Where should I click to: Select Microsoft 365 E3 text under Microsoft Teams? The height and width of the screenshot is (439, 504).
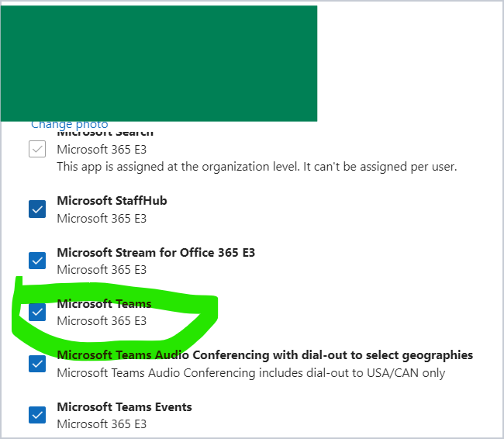point(102,320)
